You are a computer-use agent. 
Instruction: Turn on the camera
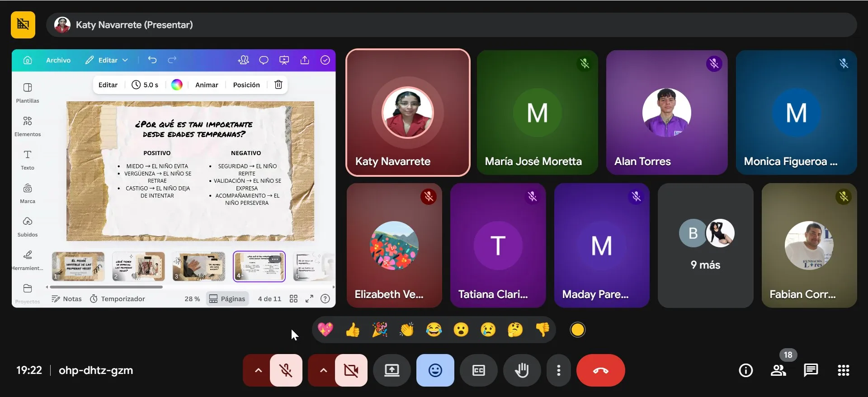pyautogui.click(x=351, y=370)
